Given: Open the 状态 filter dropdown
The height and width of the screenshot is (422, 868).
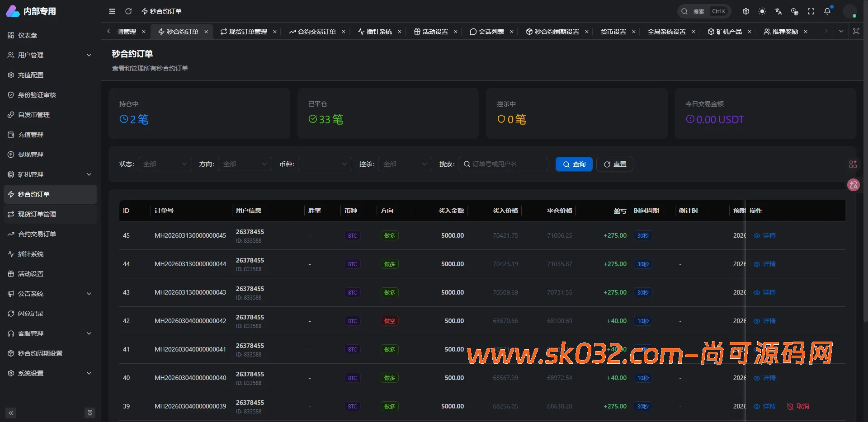Looking at the screenshot, I should [165, 164].
